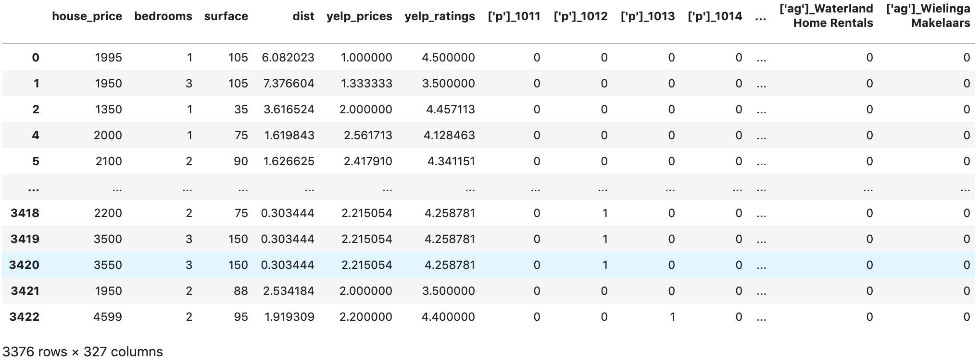The width and height of the screenshot is (980, 364).
Task: Click yelp_ratings value 4.457113
Action: click(x=451, y=109)
